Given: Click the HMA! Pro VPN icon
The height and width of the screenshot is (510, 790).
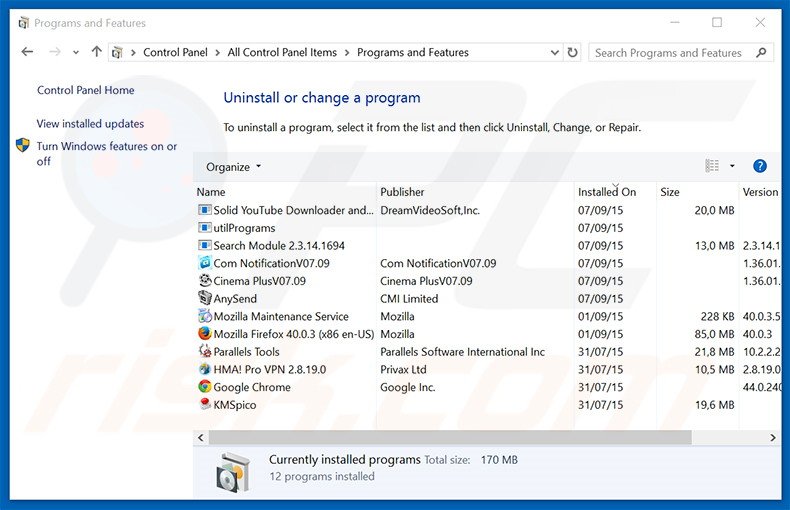Looking at the screenshot, I should pos(205,369).
